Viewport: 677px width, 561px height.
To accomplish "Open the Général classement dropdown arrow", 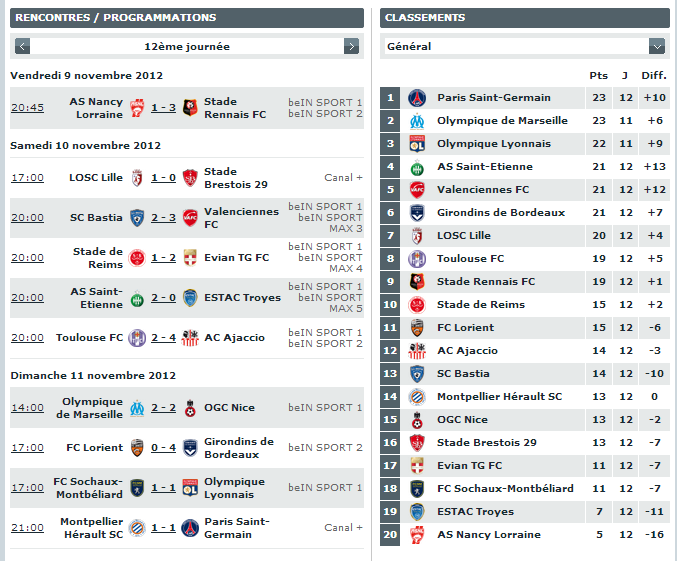I will coord(657,46).
